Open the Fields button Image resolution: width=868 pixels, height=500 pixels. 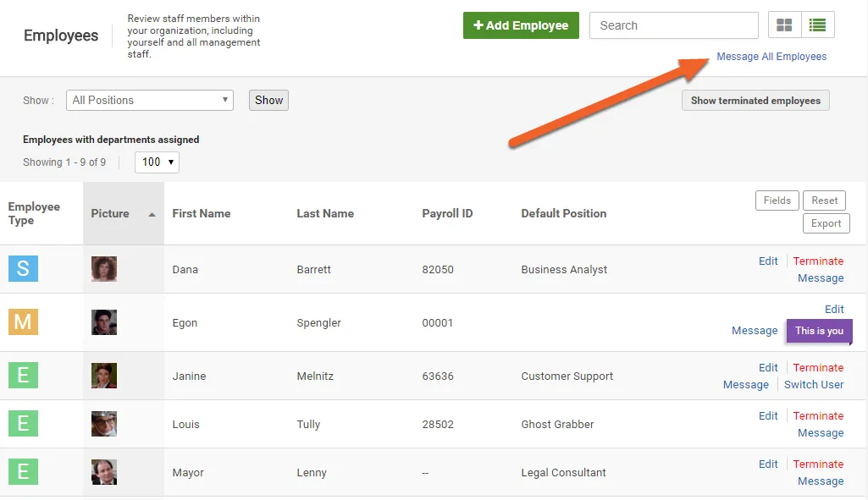click(777, 201)
